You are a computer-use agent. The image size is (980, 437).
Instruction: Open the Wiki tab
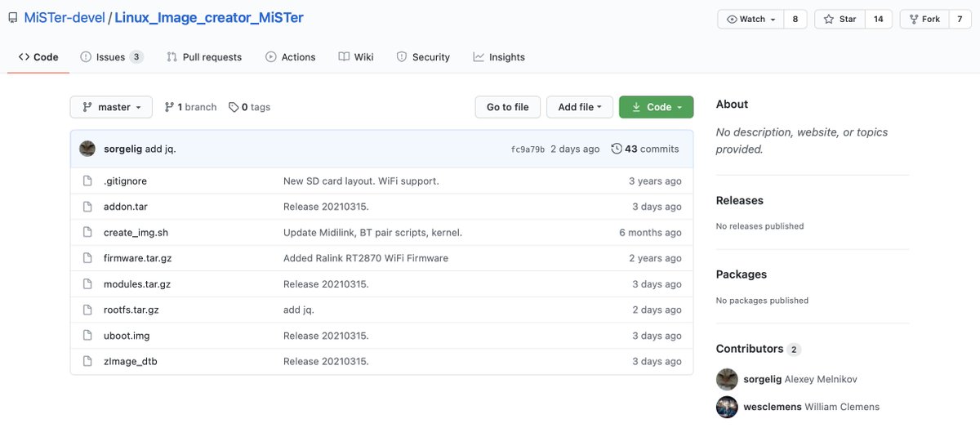click(356, 57)
